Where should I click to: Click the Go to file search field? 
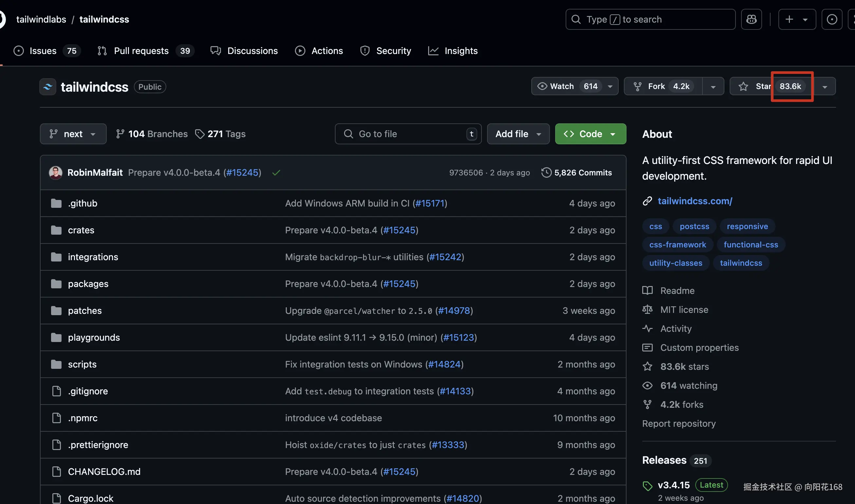408,134
